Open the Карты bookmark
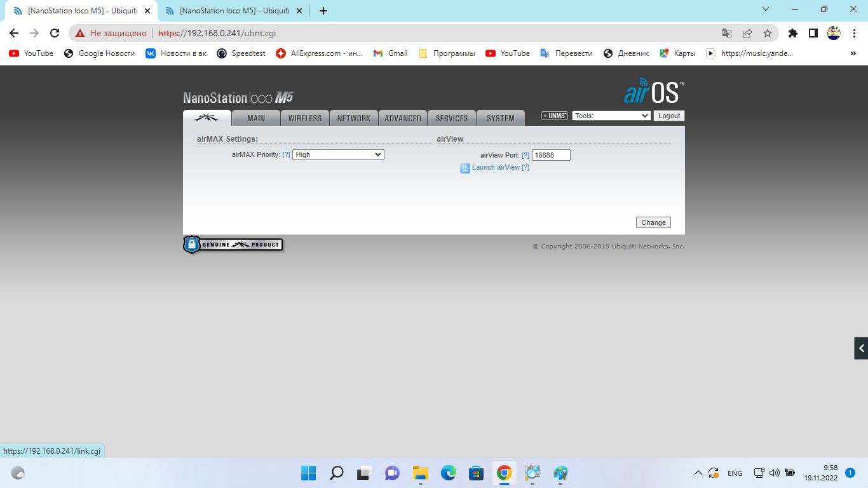868x488 pixels. 677,53
